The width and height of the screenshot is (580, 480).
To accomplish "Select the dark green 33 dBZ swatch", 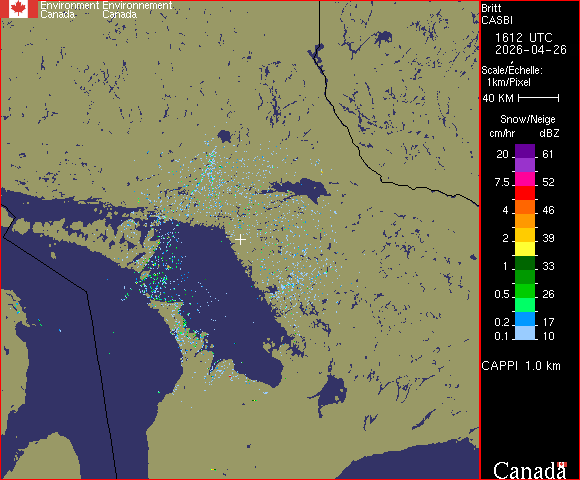I will click(525, 263).
